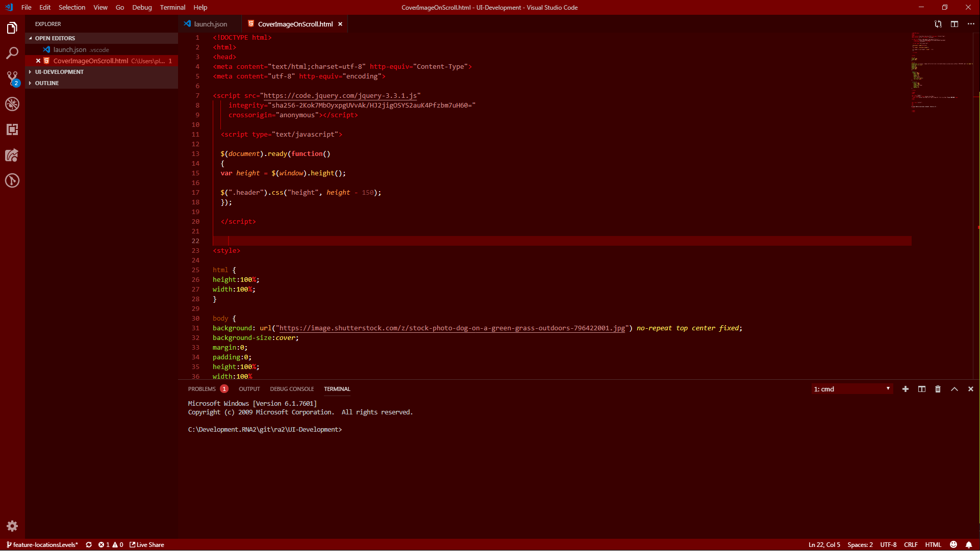Click the VS Code logo in title bar
The height and width of the screenshot is (551, 980).
pos(9,7)
